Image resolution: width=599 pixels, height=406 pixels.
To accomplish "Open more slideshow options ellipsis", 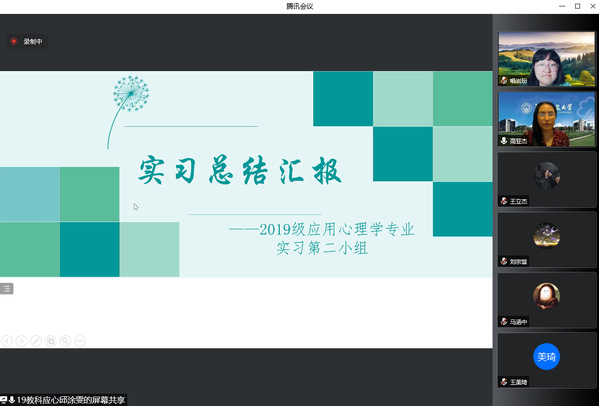I will pos(80,340).
